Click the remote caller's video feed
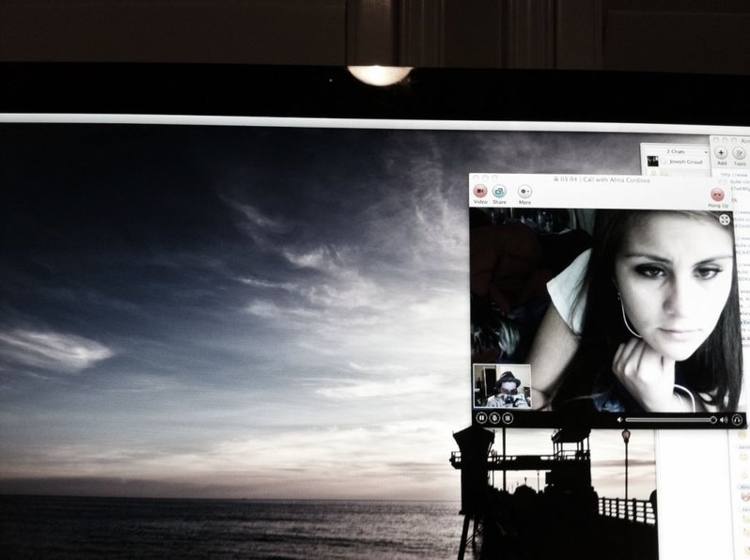The width and height of the screenshot is (750, 560). (x=602, y=311)
